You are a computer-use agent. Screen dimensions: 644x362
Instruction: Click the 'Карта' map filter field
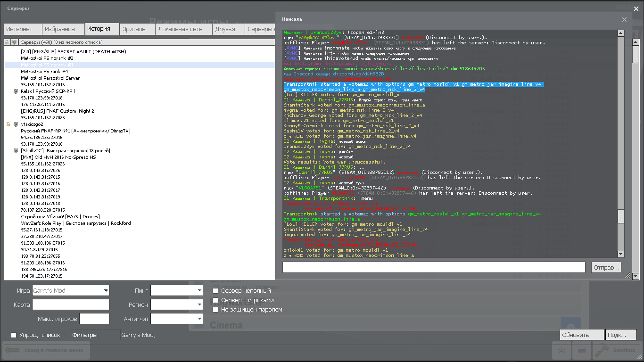click(x=71, y=305)
